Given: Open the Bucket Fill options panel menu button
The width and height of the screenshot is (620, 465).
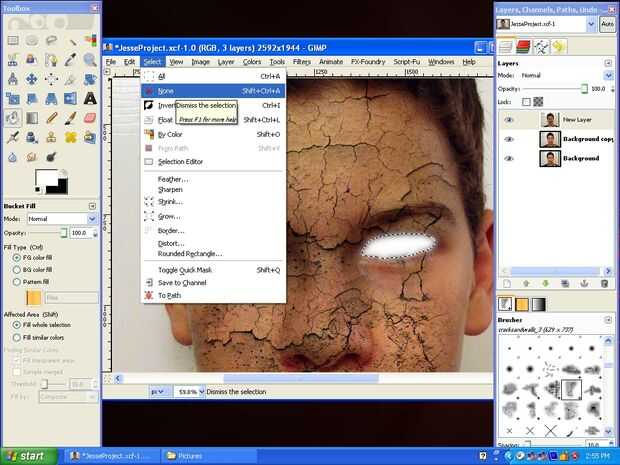Looking at the screenshot, I should pyautogui.click(x=92, y=206).
